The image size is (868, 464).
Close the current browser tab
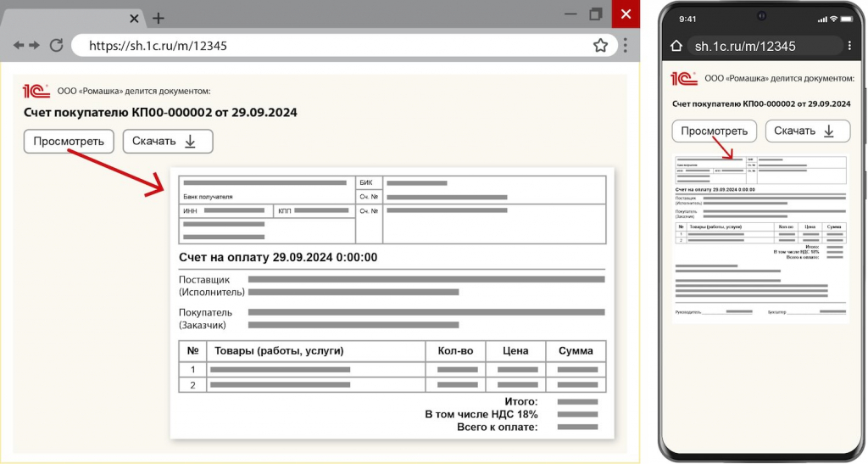(x=134, y=19)
